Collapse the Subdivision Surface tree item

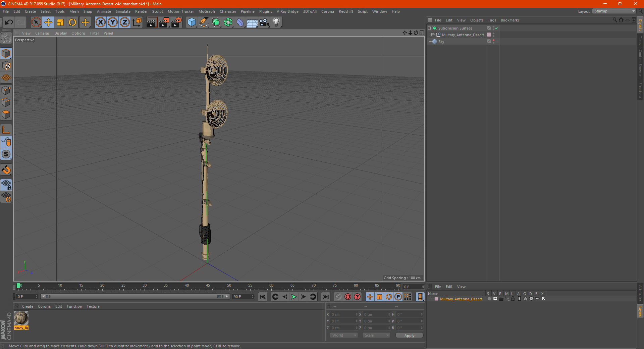[429, 28]
